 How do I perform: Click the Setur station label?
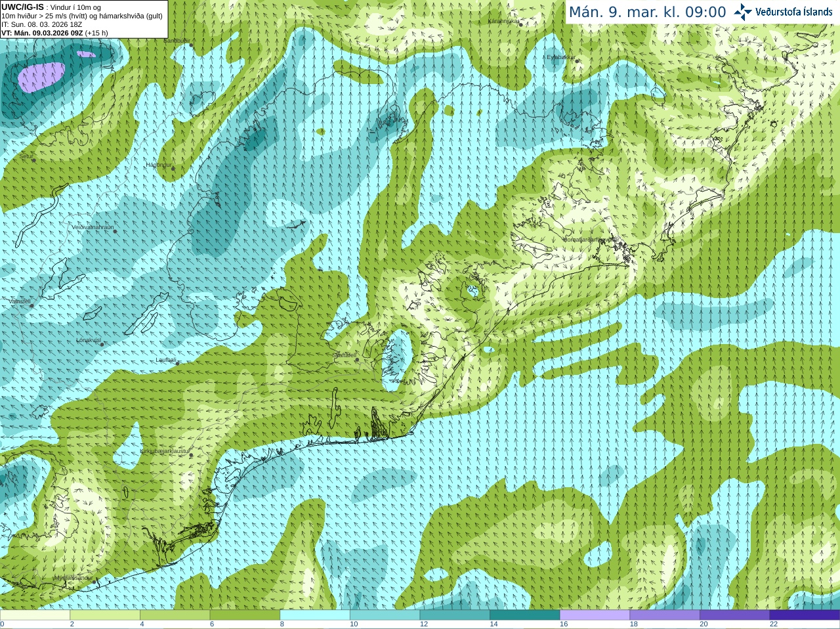tap(26, 156)
